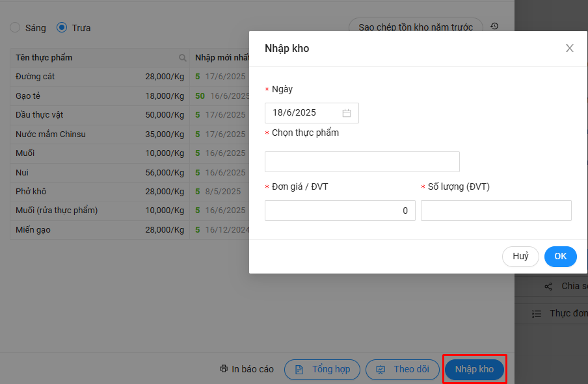The width and height of the screenshot is (588, 384).
Task: Click the printer icon for In báo cáo
Action: click(x=224, y=369)
